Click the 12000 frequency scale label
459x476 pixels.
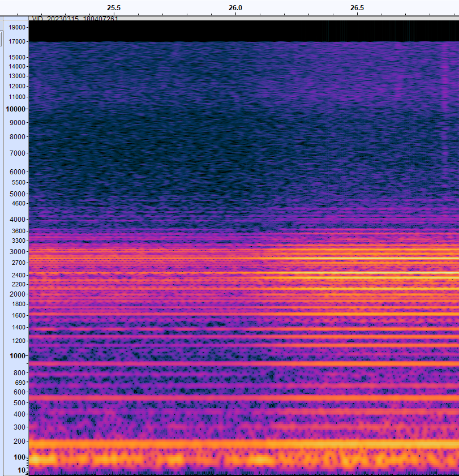tap(17, 86)
